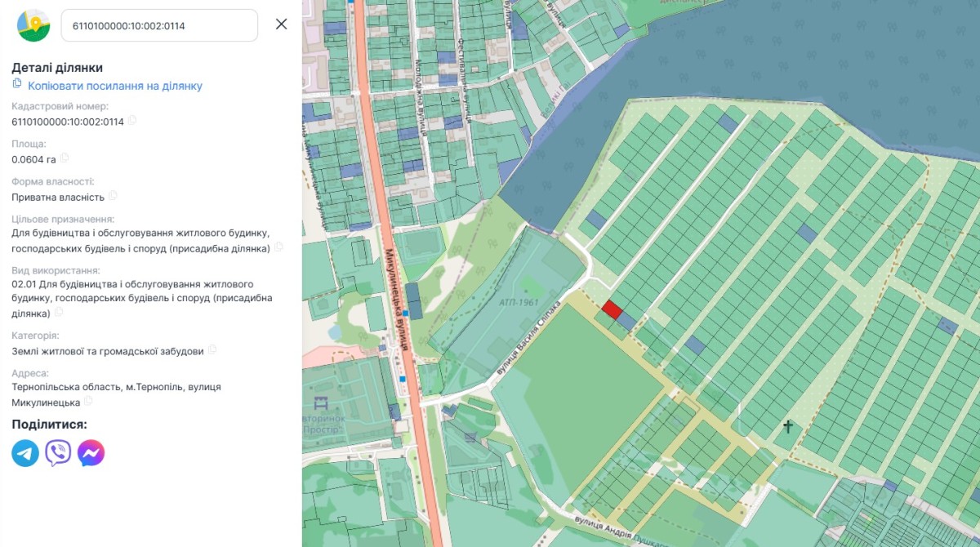Share the parcel via Viber
Viewport: 980px width, 547px height.
click(58, 453)
